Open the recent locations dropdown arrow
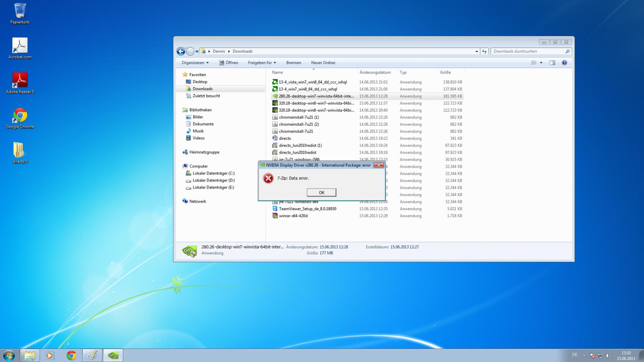 click(x=197, y=52)
